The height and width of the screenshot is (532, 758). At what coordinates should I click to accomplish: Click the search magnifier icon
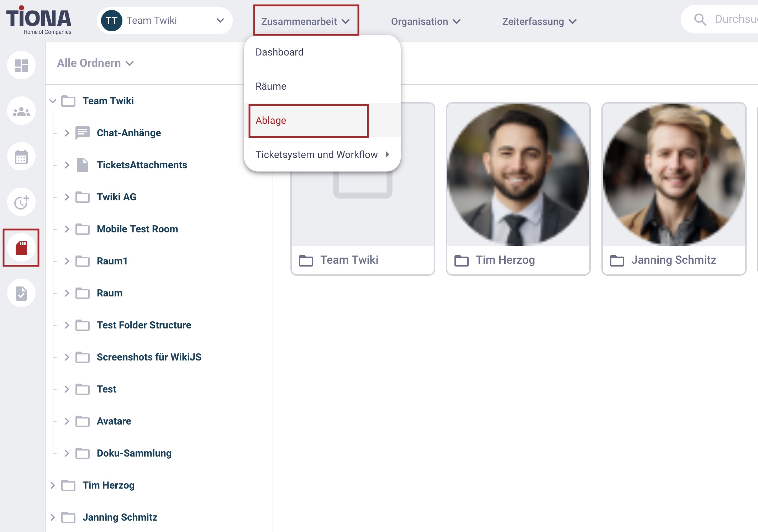point(700,19)
